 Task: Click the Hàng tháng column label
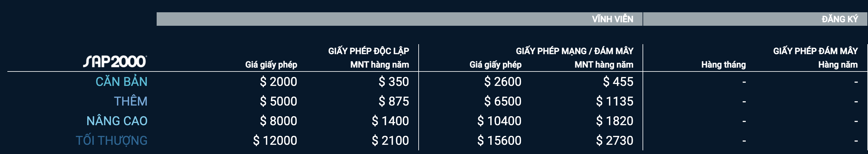tap(723, 64)
